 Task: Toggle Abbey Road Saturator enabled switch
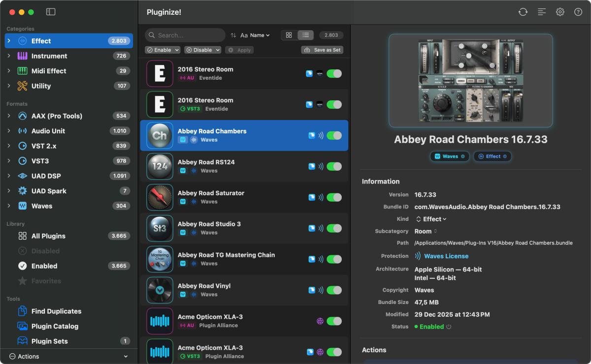334,197
